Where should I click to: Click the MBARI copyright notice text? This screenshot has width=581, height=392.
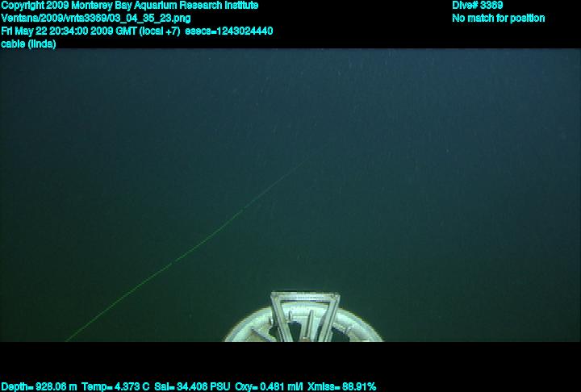pyautogui.click(x=129, y=6)
